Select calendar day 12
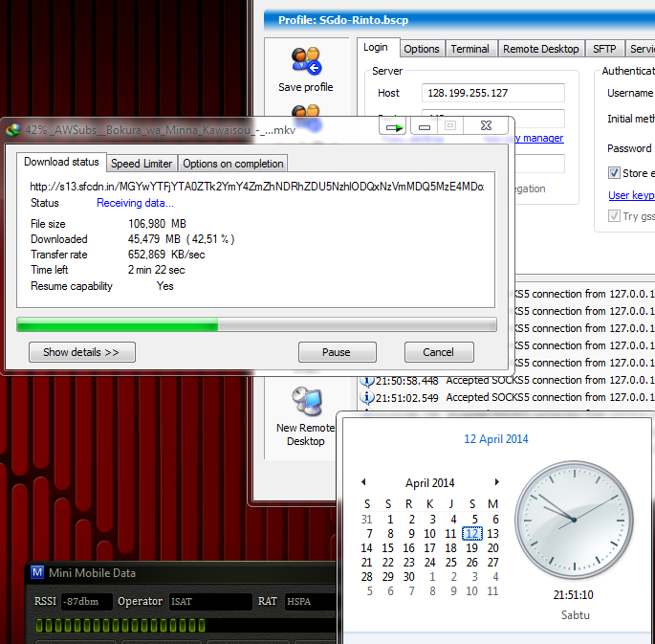Image resolution: width=655 pixels, height=644 pixels. pyautogui.click(x=472, y=534)
